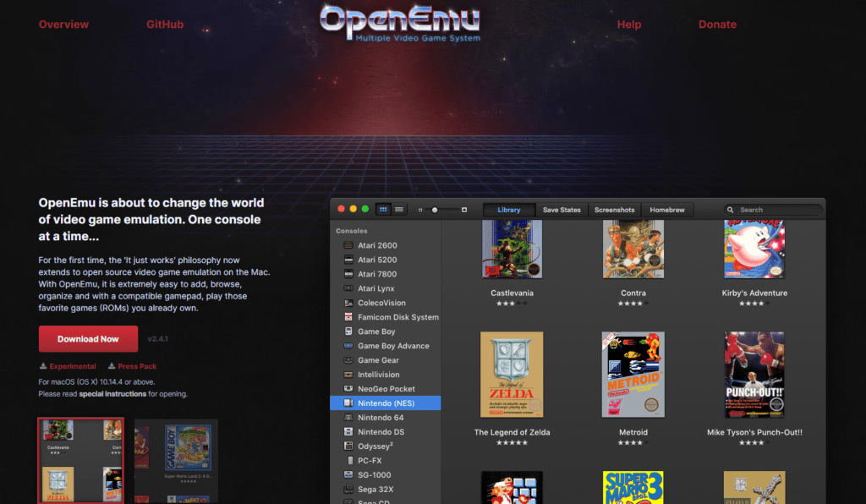Open the Save States tab
The height and width of the screenshot is (504, 866).
562,210
